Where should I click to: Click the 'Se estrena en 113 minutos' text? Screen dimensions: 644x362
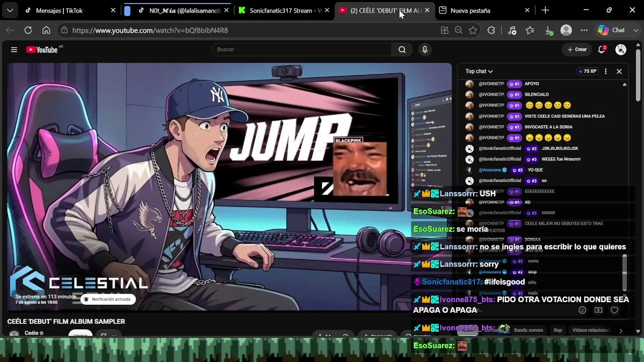(46, 297)
